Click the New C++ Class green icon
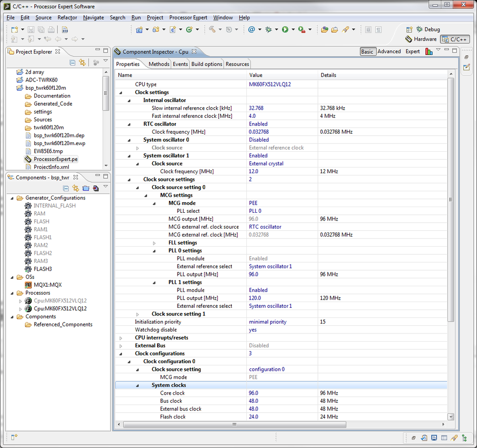 click(189, 30)
